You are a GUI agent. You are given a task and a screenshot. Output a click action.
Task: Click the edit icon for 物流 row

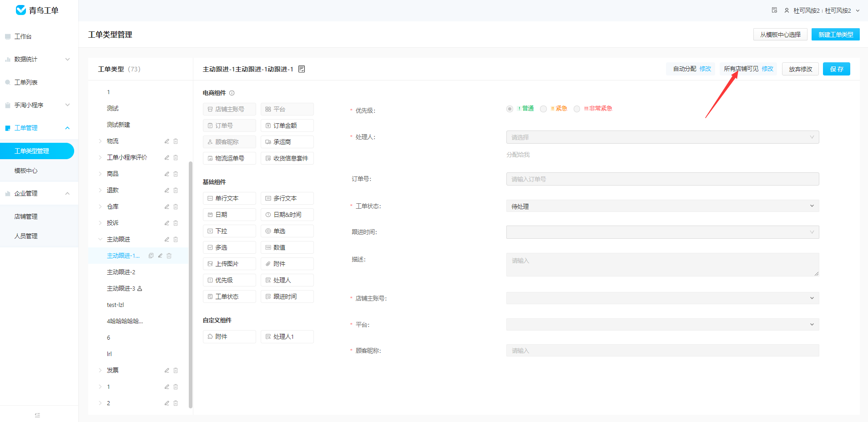(x=167, y=141)
